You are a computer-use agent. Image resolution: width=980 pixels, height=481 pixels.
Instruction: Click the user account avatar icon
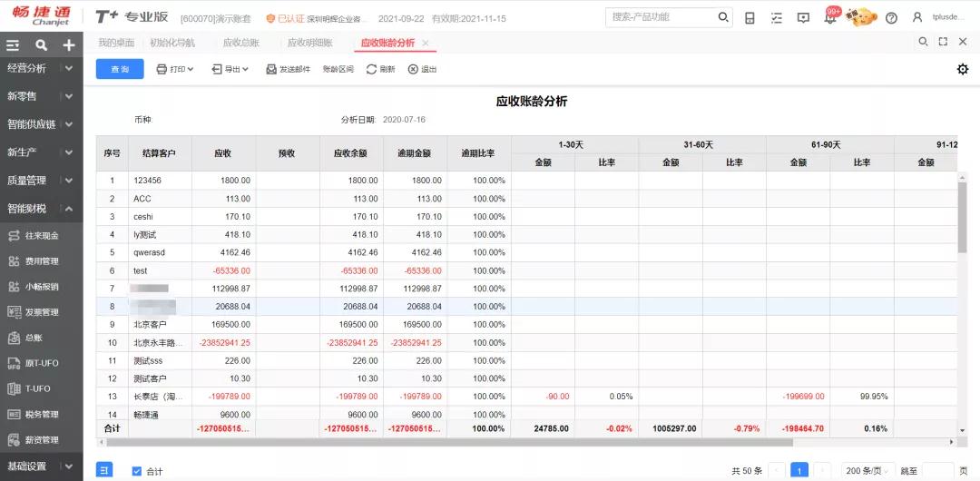916,17
